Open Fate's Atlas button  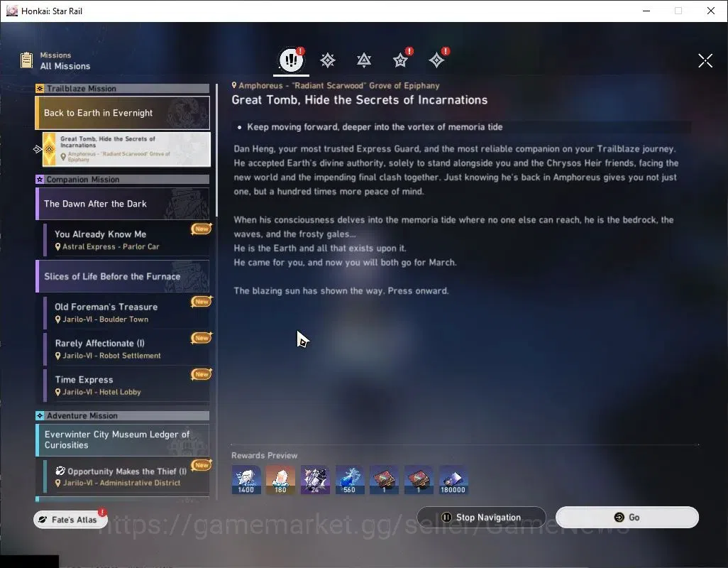pos(70,519)
